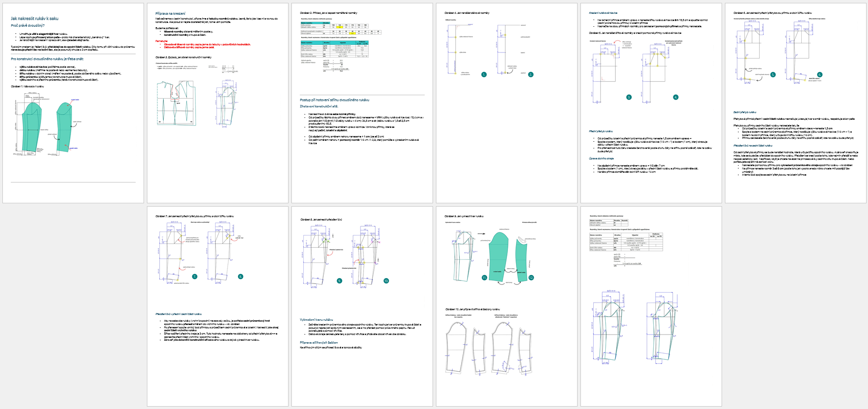Select heading 'Postup při hotovení střihu dvoudílného rukávu'

point(334,100)
